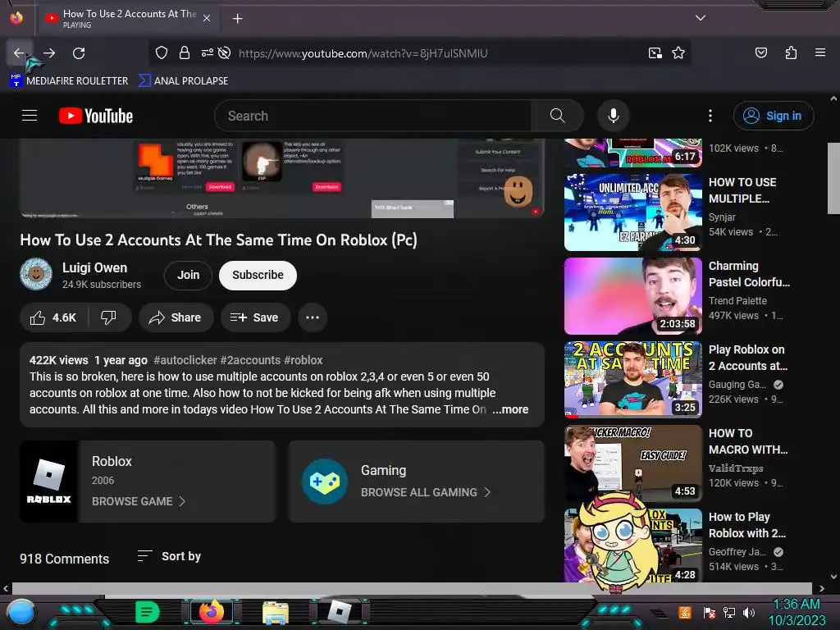Click the Join membership button
Screen dimensions: 840x630
coord(188,275)
